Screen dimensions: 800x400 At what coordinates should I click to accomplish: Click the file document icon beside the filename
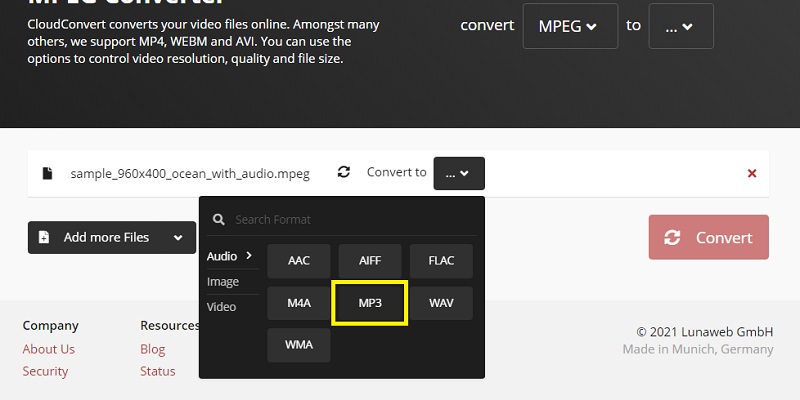point(47,173)
